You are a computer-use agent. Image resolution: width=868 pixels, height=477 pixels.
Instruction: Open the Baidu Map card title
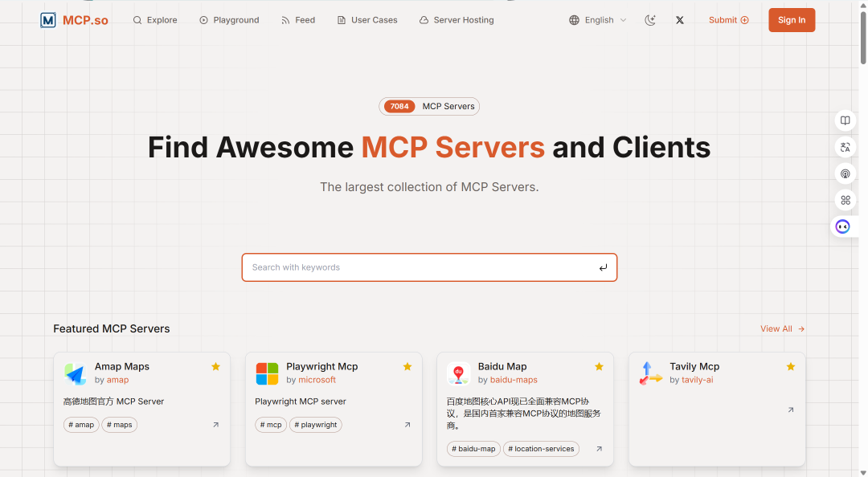coord(502,366)
